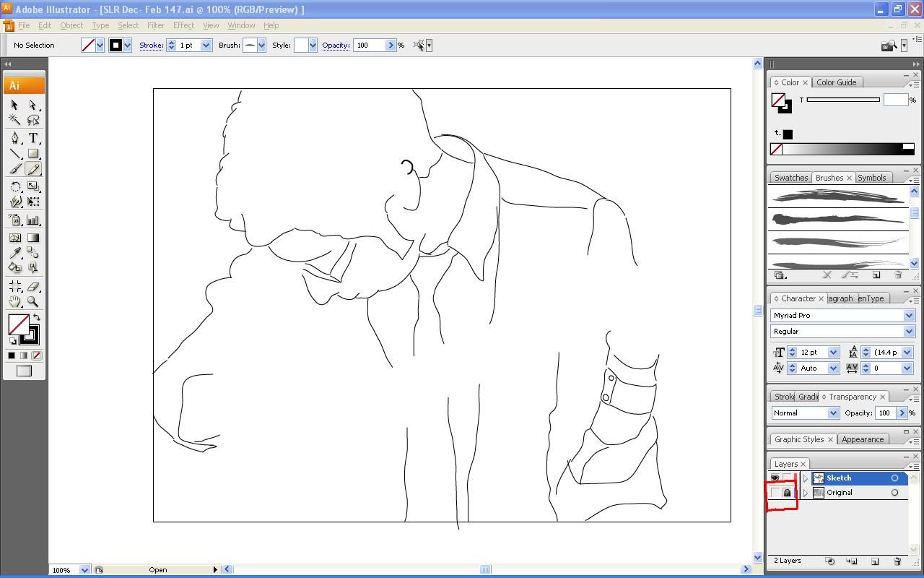Delete selection using the Layers panel trash icon

click(x=897, y=561)
